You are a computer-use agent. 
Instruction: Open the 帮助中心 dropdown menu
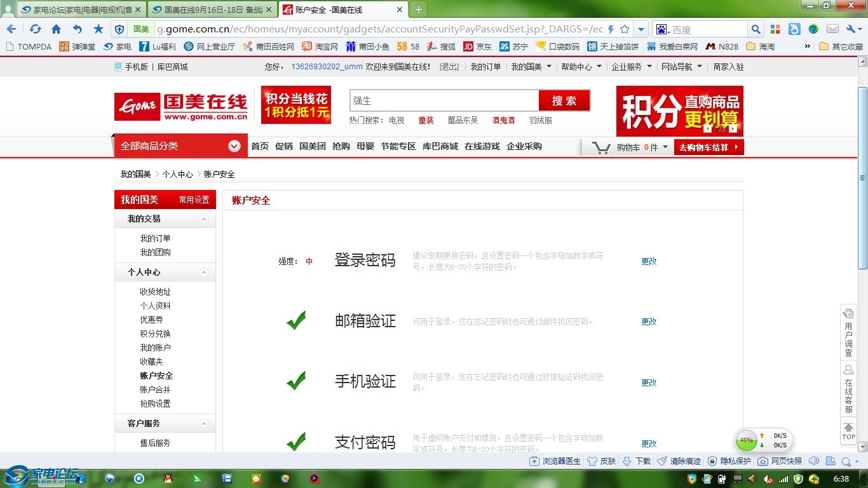click(581, 67)
